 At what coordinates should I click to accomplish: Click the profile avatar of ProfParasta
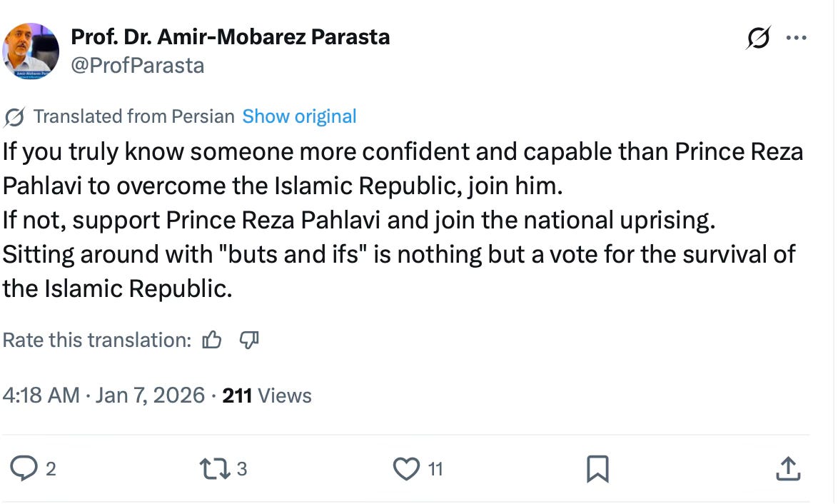31,51
